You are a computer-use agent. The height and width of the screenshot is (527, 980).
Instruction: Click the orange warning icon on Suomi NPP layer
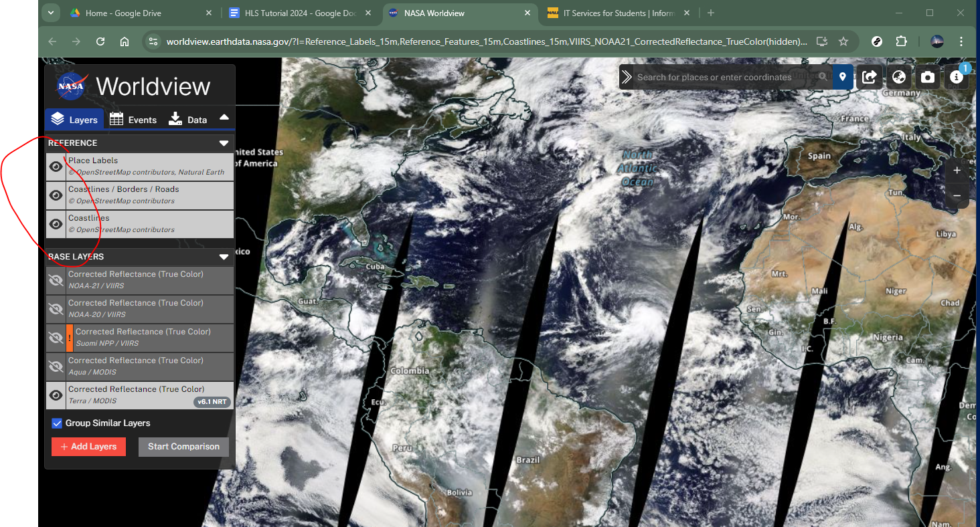[x=70, y=338]
